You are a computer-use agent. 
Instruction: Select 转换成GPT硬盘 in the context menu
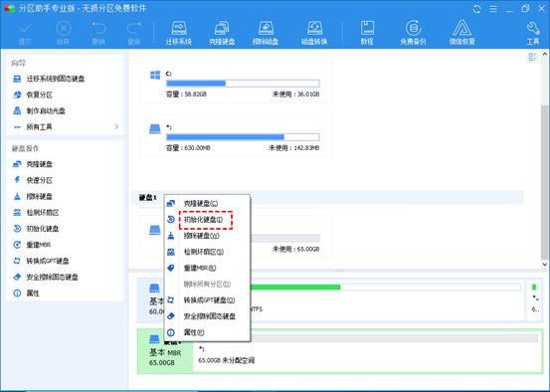pyautogui.click(x=210, y=300)
